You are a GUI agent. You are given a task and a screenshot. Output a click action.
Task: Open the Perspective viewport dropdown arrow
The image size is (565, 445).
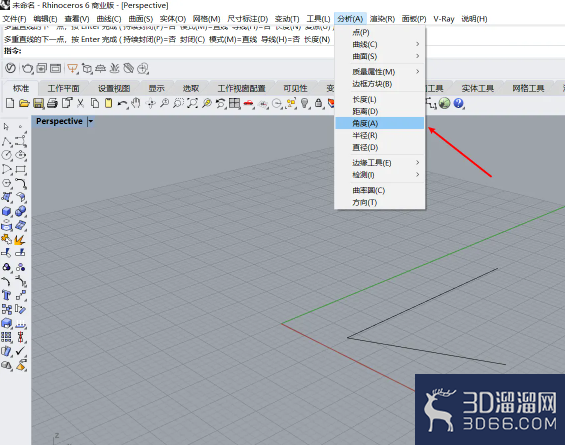pos(90,121)
